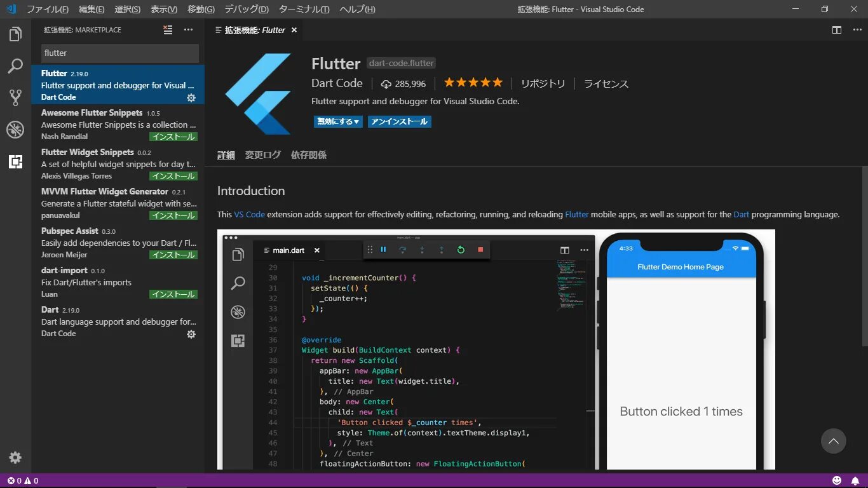Open the デバッグ(D) menu
The image size is (868, 488).
(247, 9)
